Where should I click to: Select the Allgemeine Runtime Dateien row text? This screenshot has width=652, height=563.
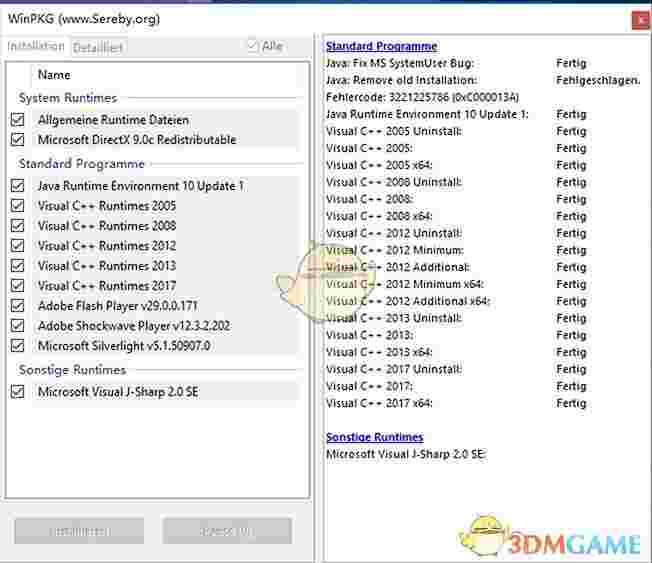[113, 120]
